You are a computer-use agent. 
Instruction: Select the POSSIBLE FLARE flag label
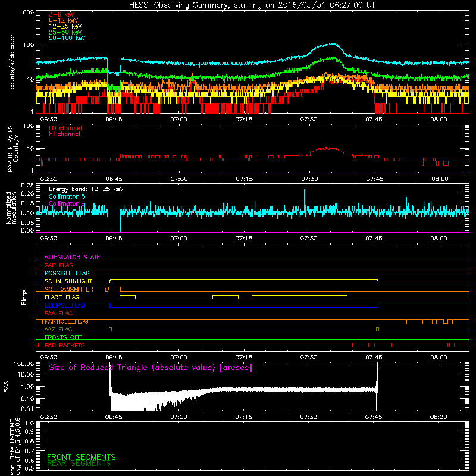(x=68, y=273)
